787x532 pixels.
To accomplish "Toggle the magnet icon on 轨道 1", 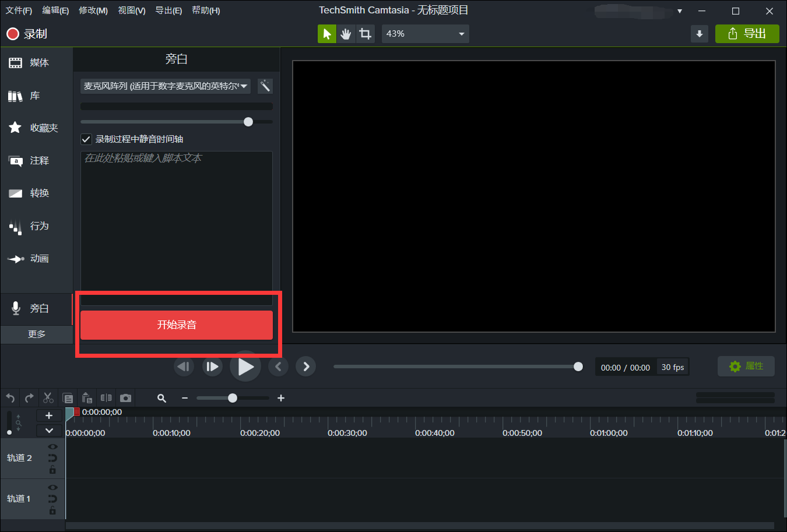I will 52,499.
